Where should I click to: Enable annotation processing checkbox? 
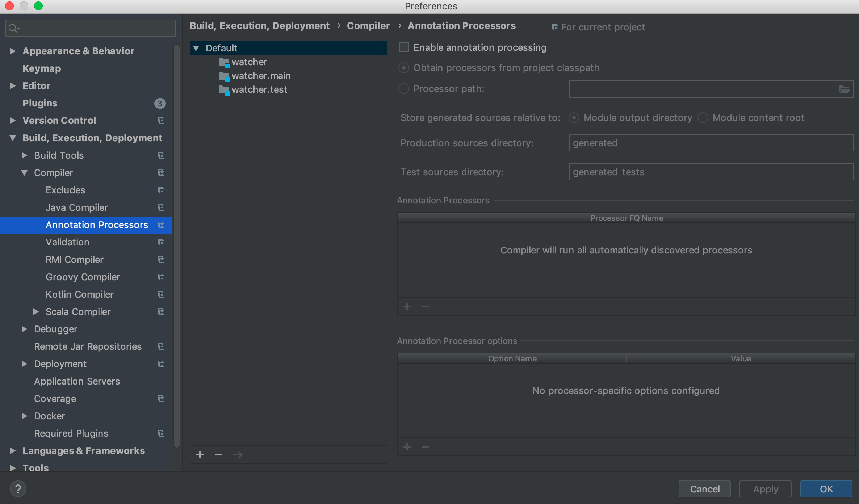pyautogui.click(x=404, y=47)
